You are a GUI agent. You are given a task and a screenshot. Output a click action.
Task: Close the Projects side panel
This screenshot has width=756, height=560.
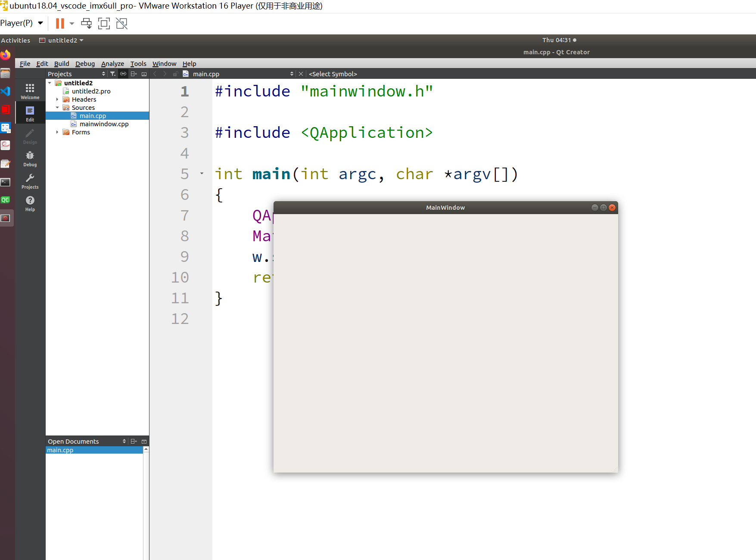(x=144, y=74)
